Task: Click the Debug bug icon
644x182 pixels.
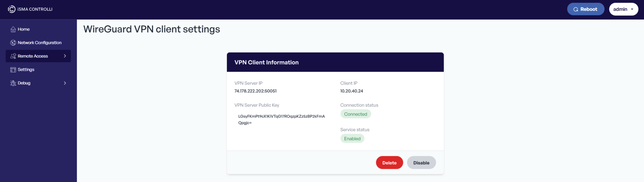Action: click(x=13, y=83)
